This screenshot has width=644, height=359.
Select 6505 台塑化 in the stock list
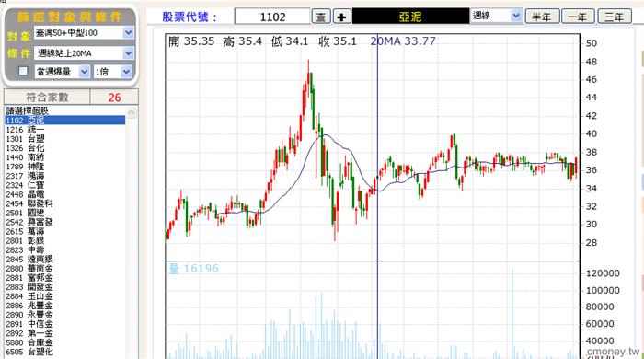point(65,352)
